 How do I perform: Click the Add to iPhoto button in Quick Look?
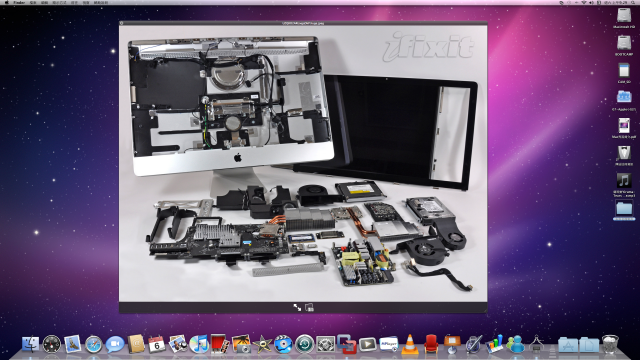point(309,307)
